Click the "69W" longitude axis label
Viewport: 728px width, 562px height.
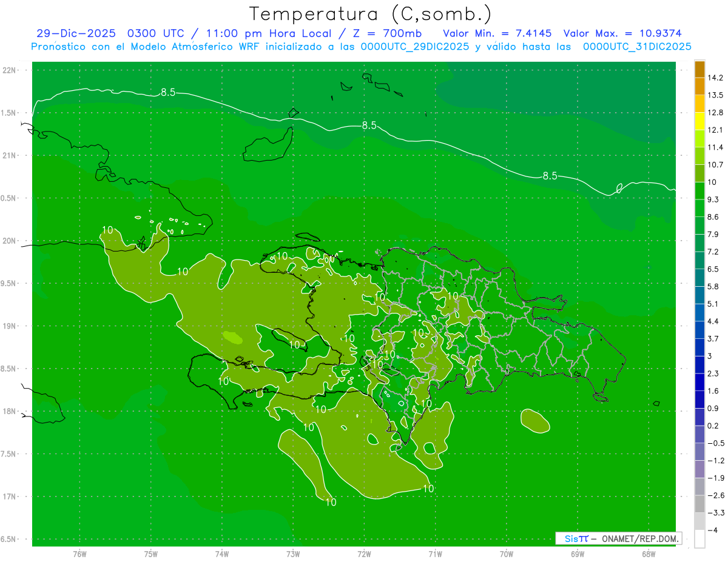[578, 554]
